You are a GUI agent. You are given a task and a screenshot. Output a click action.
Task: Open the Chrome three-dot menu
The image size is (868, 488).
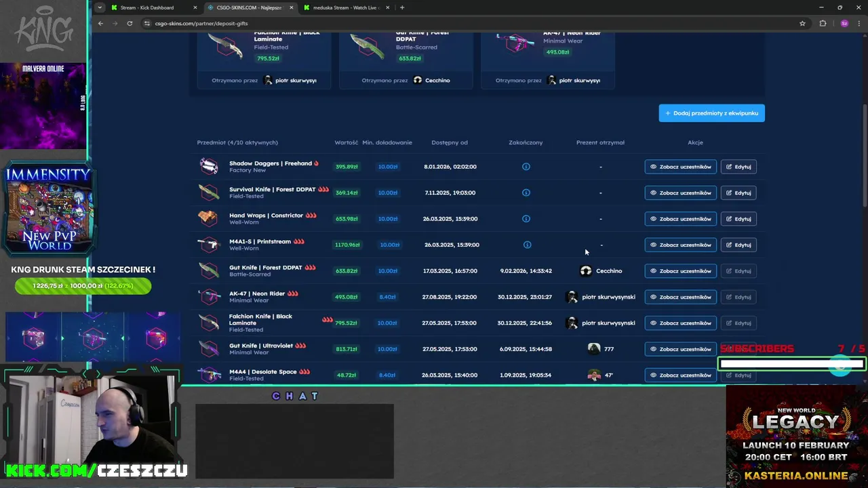[x=859, y=23]
